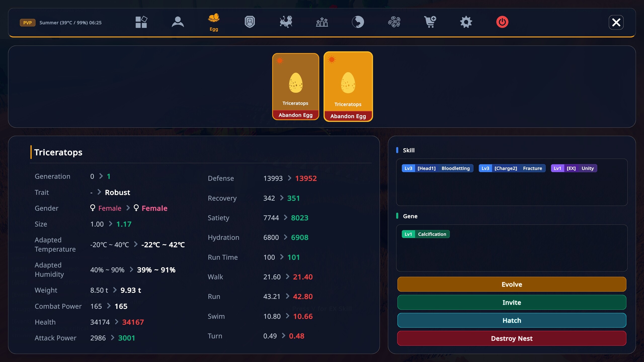Open the shop cart icon

430,22
